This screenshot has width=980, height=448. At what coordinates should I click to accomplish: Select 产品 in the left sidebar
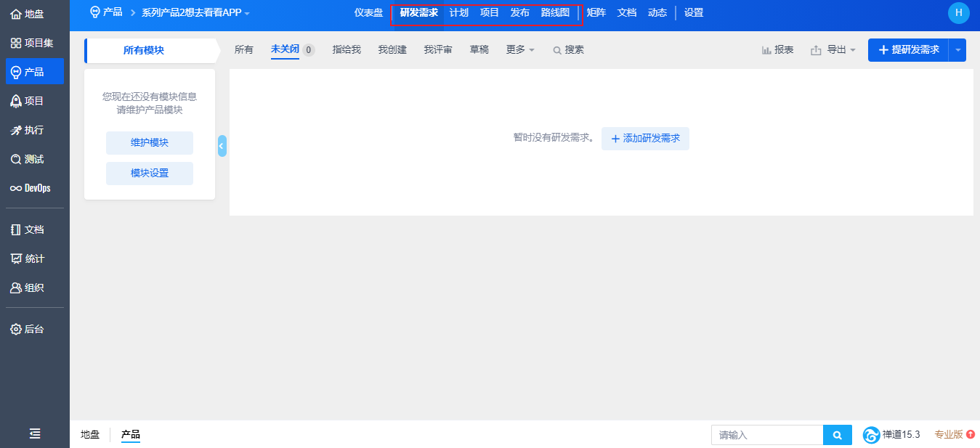pos(34,72)
